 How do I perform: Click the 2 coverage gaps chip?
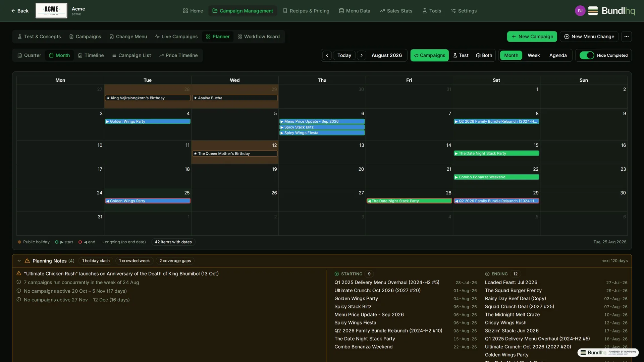(x=175, y=261)
